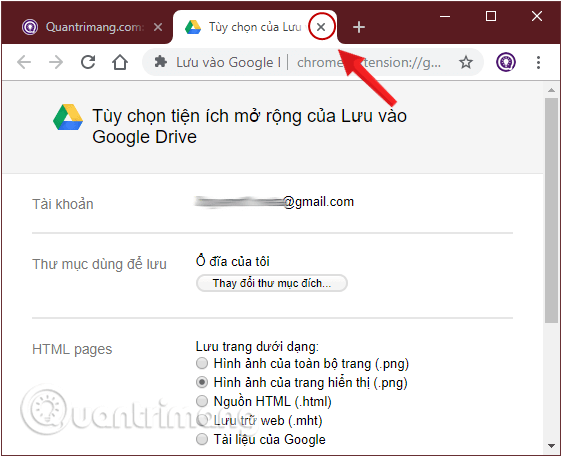Close the Quantrimang.com tab
Viewport: 562px width, 457px height.
click(x=158, y=27)
